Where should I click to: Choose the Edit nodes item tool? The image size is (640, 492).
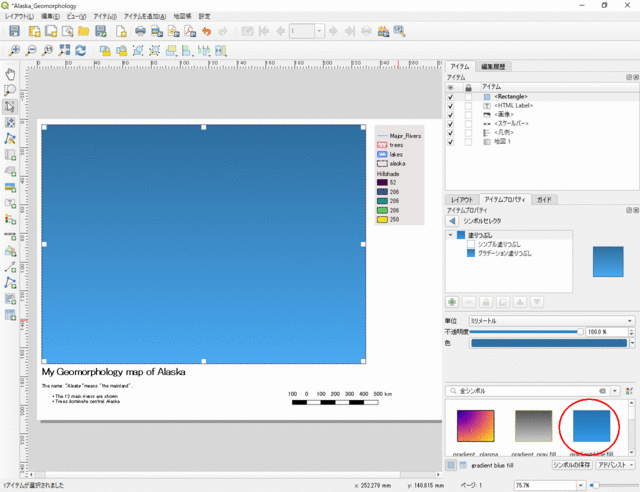(10, 138)
